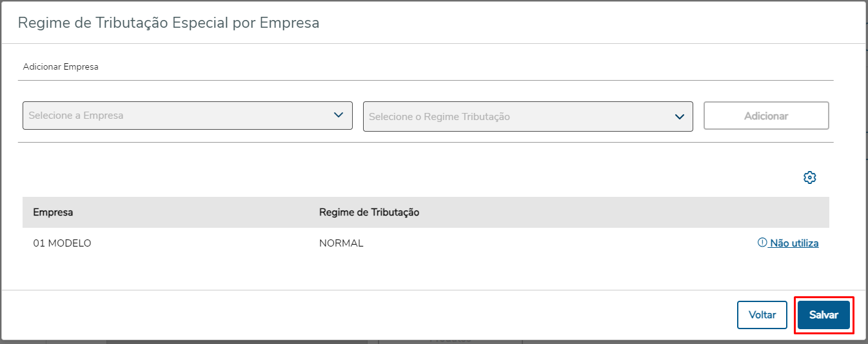Sort by the Empresa column header
The image size is (868, 344).
(x=53, y=212)
